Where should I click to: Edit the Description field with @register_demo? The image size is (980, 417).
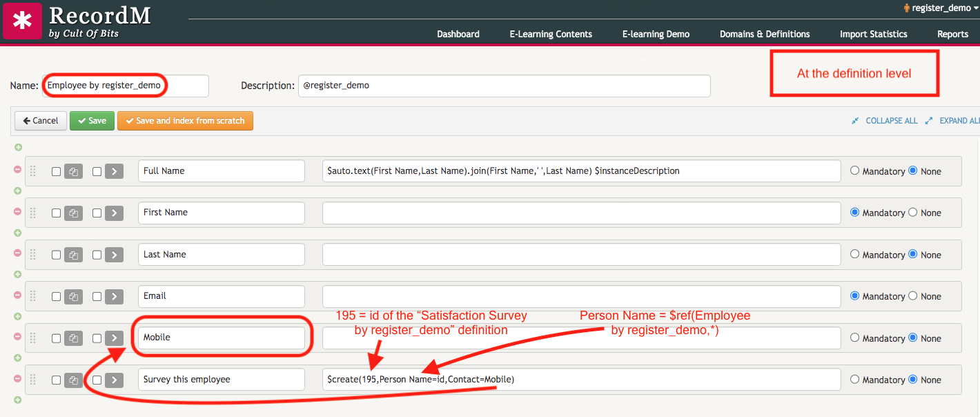[x=504, y=86]
